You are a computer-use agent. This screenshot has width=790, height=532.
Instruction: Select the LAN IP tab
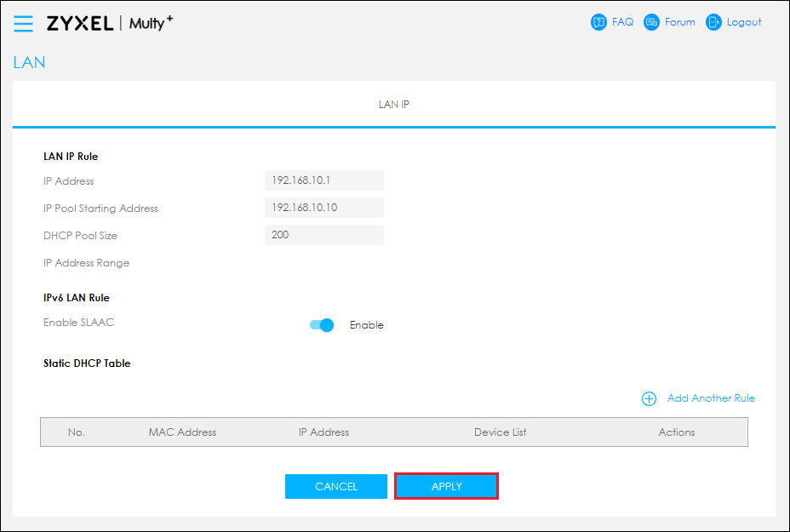click(394, 105)
